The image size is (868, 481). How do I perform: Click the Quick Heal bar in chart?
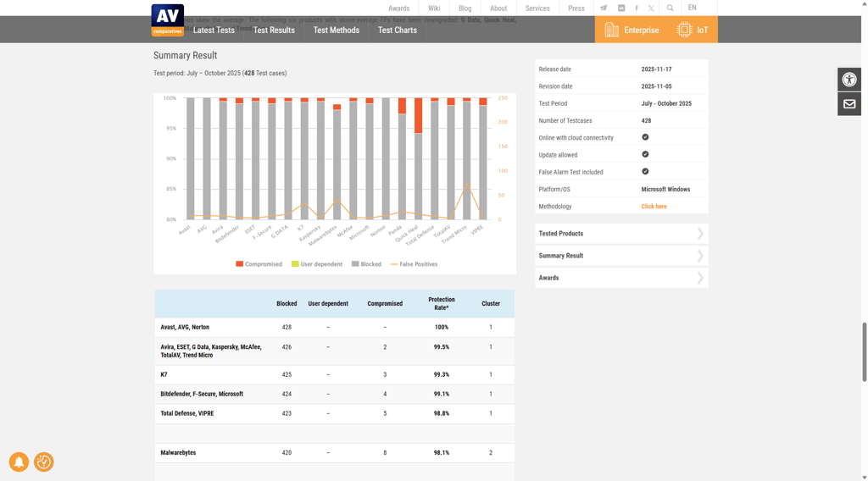[x=419, y=158]
